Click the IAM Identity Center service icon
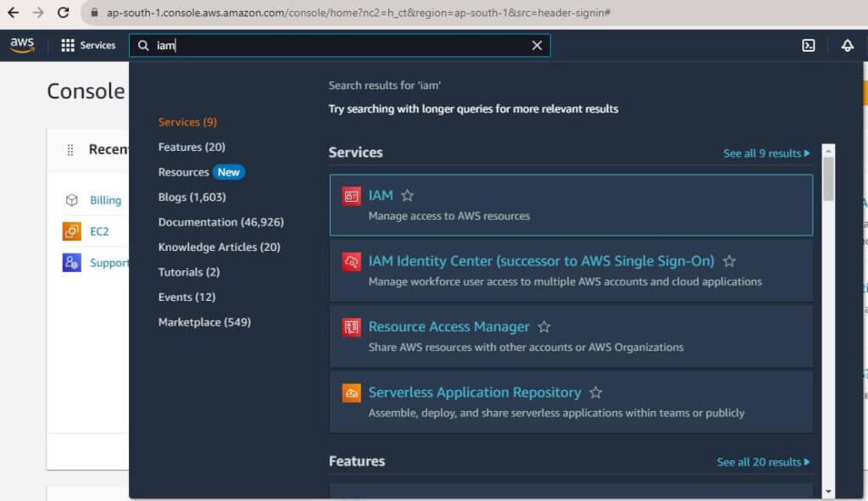 (x=352, y=261)
